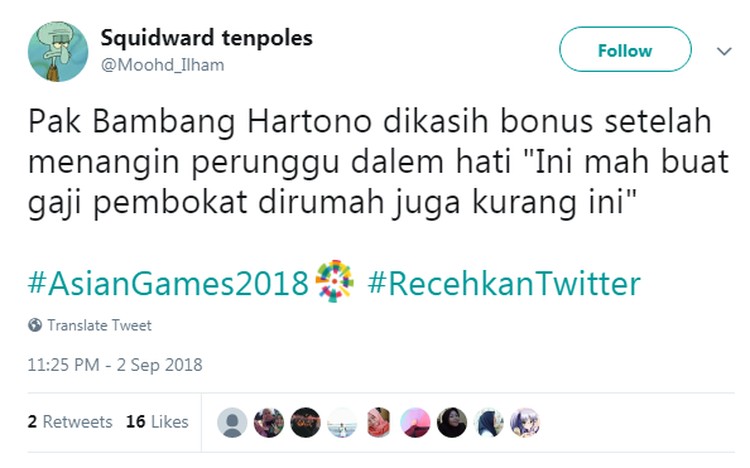View the 16 Likes list
750x468 pixels.
pos(157,422)
